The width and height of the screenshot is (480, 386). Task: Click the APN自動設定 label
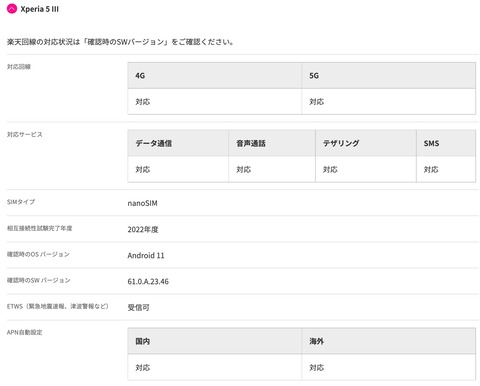[25, 332]
